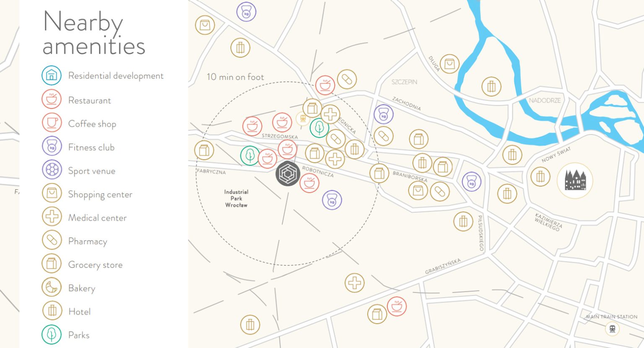Screen dimensions: 644x348
Task: Select the 'Industrial Park Wrocław' map label
Action: pyautogui.click(x=236, y=199)
